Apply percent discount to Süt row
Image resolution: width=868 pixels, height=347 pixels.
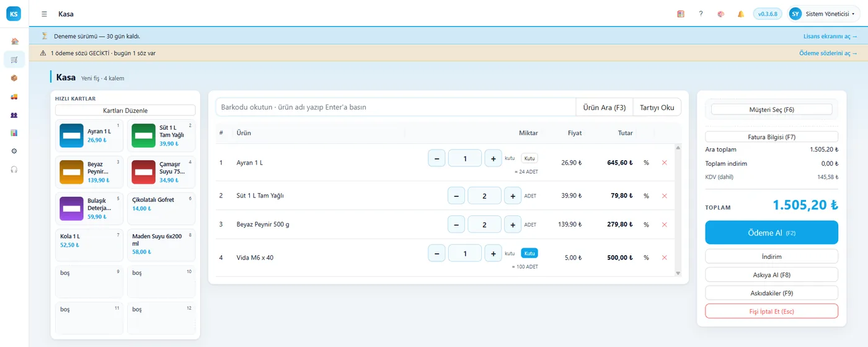(x=646, y=196)
